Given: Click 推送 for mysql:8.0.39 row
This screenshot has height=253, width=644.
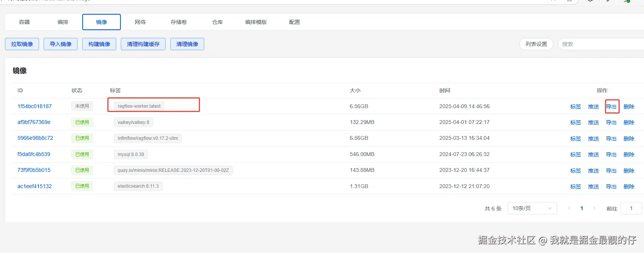Looking at the screenshot, I should click(593, 155).
